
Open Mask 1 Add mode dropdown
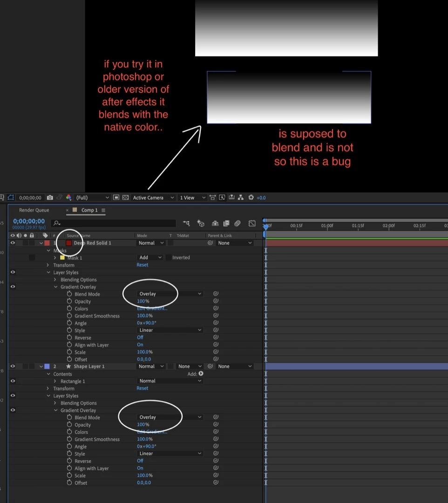[150, 257]
